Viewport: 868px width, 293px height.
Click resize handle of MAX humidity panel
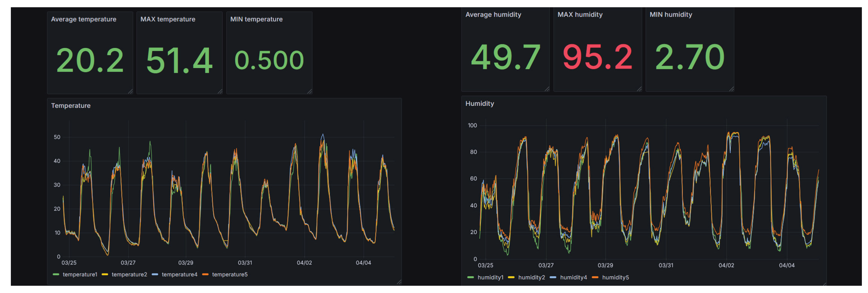click(x=639, y=89)
